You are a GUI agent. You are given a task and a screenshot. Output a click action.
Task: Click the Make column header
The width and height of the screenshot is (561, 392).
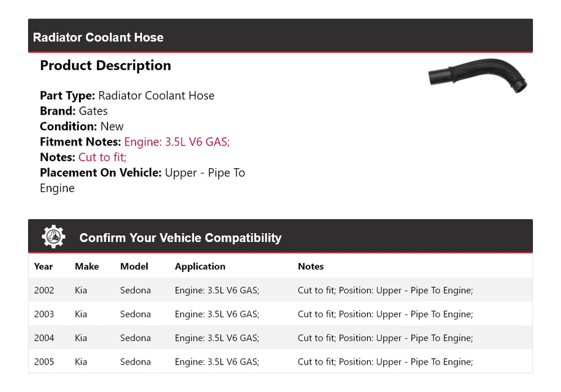pos(86,266)
